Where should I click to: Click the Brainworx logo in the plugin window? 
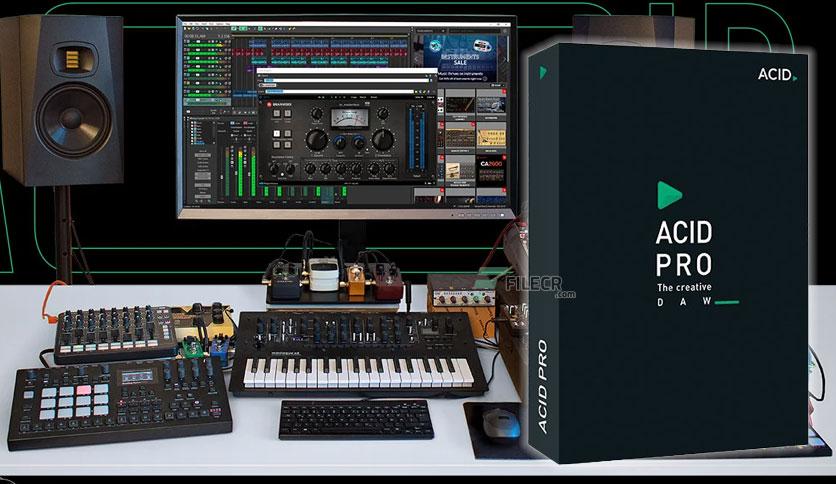point(278,104)
